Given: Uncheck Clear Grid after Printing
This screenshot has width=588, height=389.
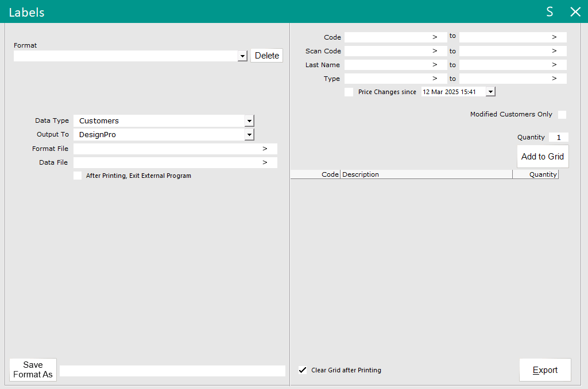Looking at the screenshot, I should [x=303, y=370].
